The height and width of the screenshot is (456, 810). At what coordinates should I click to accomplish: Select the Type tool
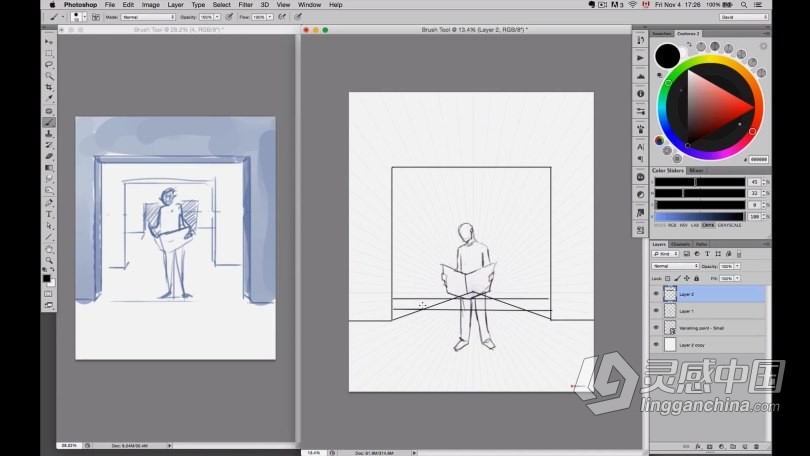coord(48,214)
